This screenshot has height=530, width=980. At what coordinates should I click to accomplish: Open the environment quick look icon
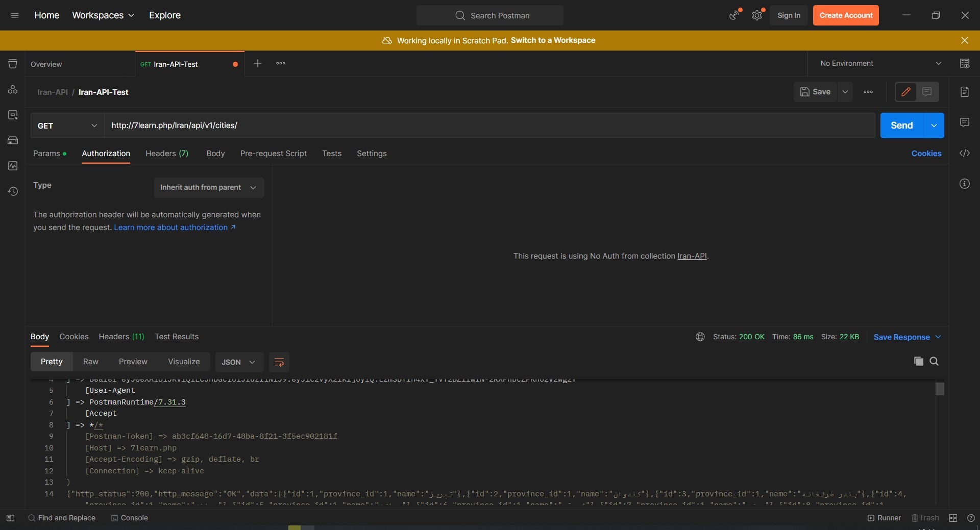click(x=965, y=63)
